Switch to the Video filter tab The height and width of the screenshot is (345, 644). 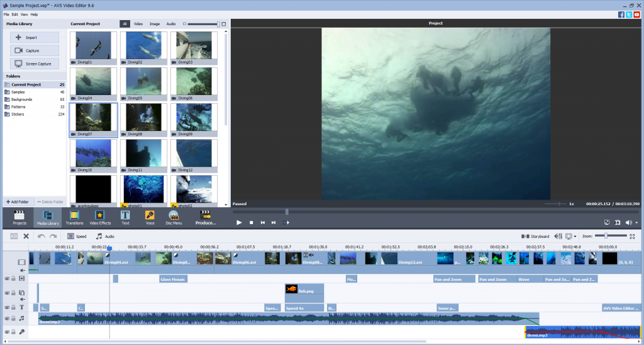tap(138, 24)
